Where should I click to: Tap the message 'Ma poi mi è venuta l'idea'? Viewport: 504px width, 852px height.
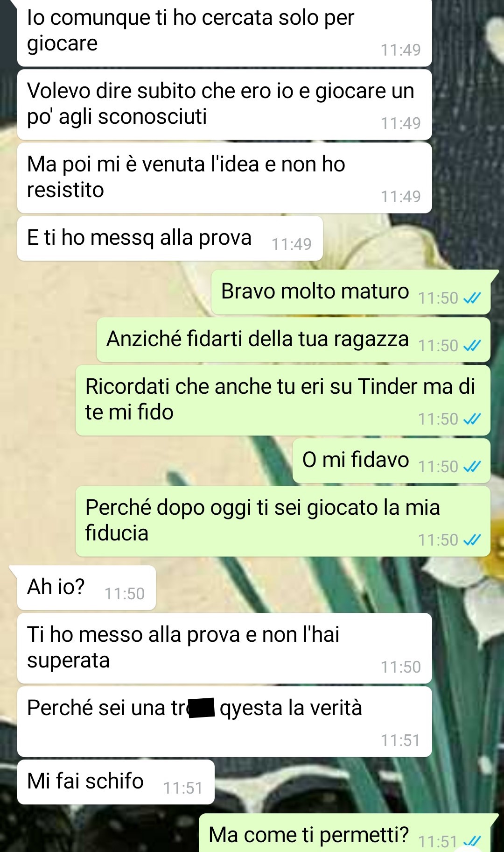point(224,178)
